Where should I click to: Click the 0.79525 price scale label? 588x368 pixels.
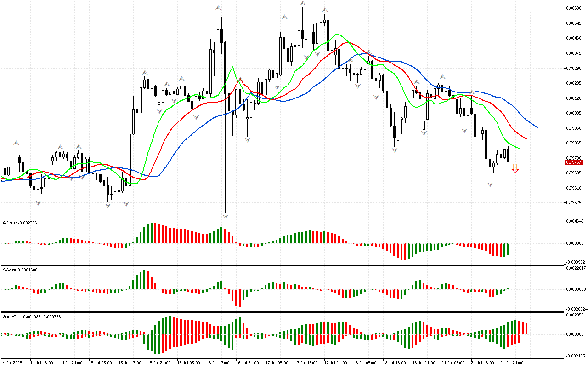(573, 203)
